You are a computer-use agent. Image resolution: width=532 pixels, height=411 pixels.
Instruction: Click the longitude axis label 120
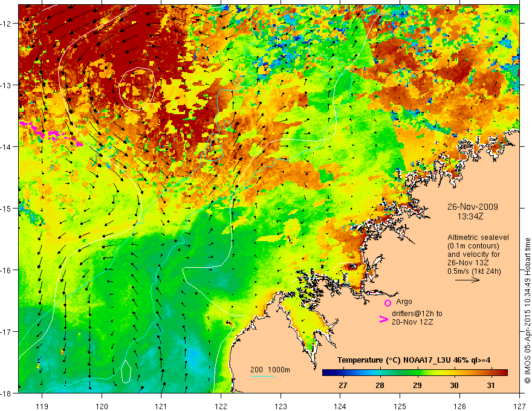point(102,406)
